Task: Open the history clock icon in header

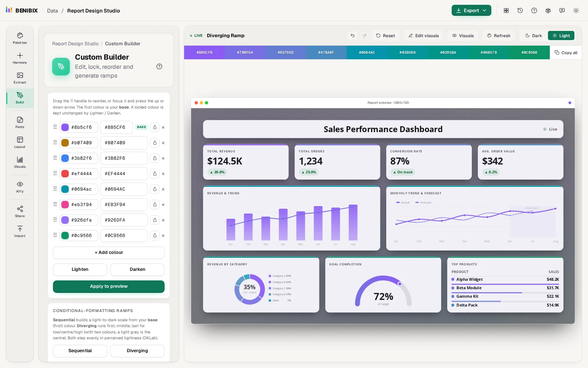Action: pyautogui.click(x=520, y=11)
